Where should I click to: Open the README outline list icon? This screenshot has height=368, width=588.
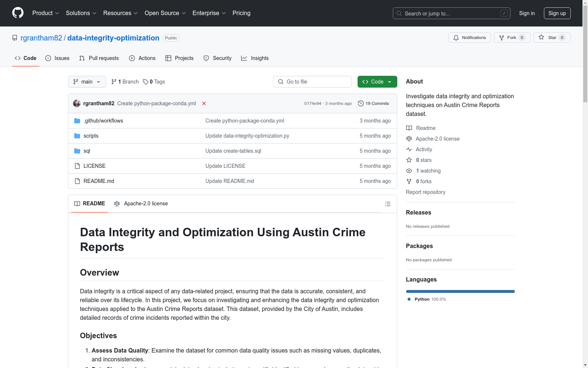[x=388, y=204]
